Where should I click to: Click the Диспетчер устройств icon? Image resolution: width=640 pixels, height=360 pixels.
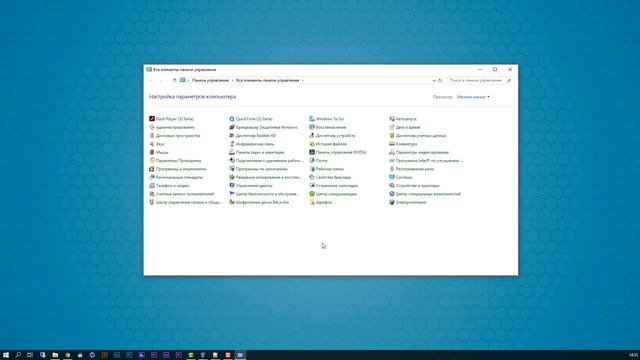point(312,136)
